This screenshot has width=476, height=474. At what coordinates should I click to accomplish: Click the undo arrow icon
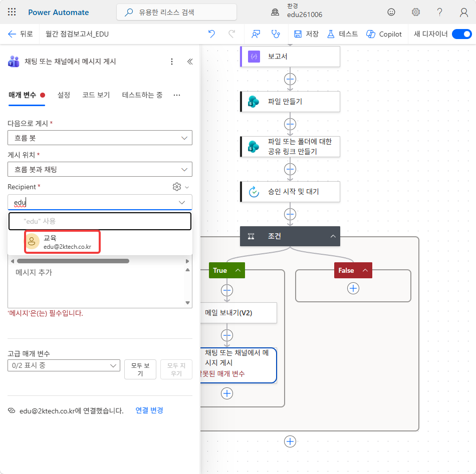tap(211, 34)
